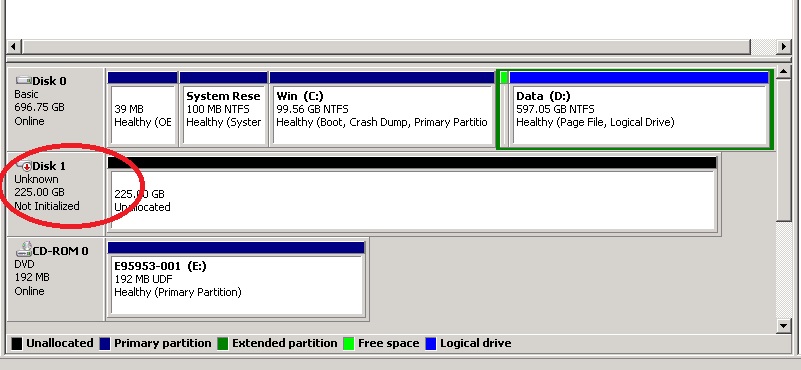Click the '192 MB' size under CD-ROM 0
This screenshot has height=370, width=801.
tap(32, 277)
